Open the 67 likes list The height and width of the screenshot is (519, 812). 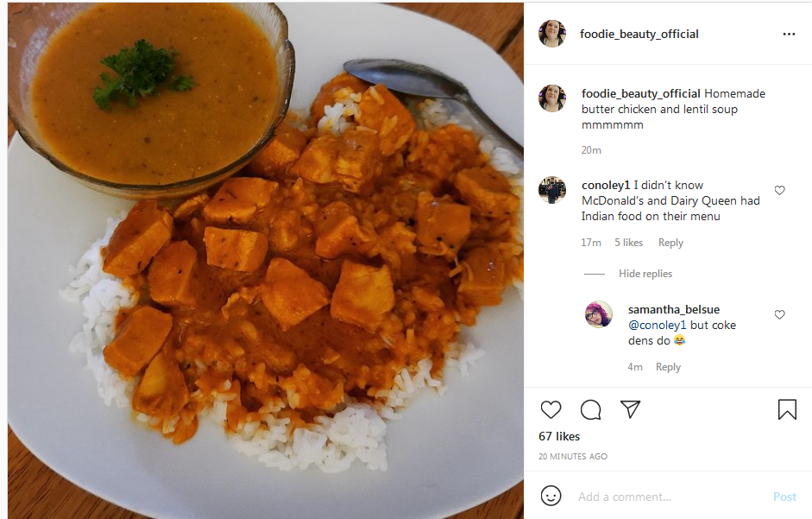[x=559, y=437]
